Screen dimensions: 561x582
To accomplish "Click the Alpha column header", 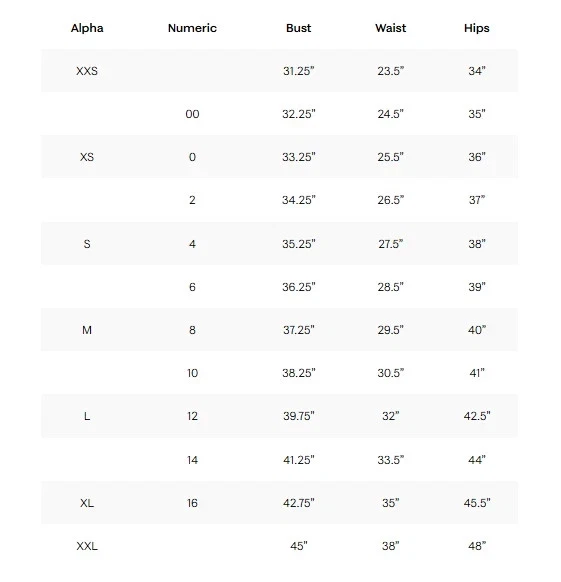I will pos(87,28).
